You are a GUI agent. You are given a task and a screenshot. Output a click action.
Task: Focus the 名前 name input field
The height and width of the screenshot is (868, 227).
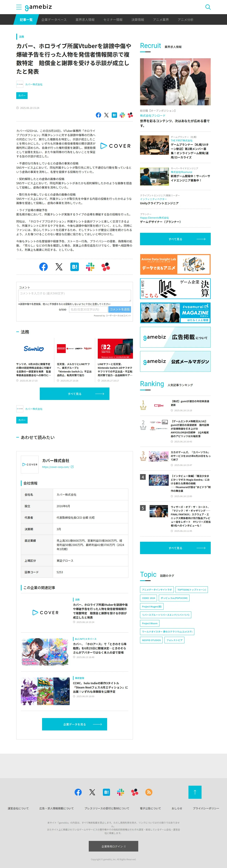88,309
